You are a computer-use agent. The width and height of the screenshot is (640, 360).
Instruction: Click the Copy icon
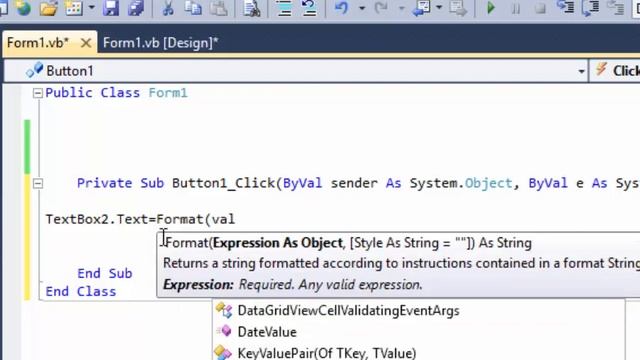[193, 8]
